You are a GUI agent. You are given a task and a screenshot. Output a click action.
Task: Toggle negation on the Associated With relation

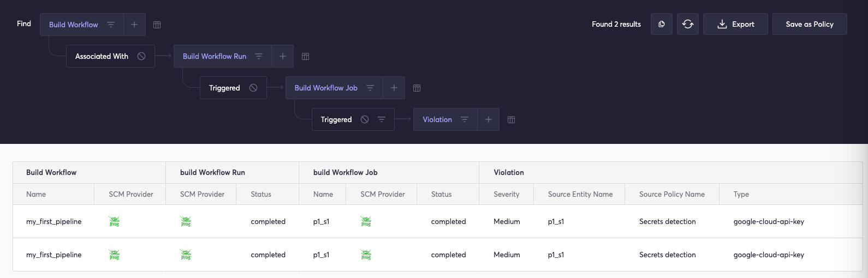click(141, 56)
